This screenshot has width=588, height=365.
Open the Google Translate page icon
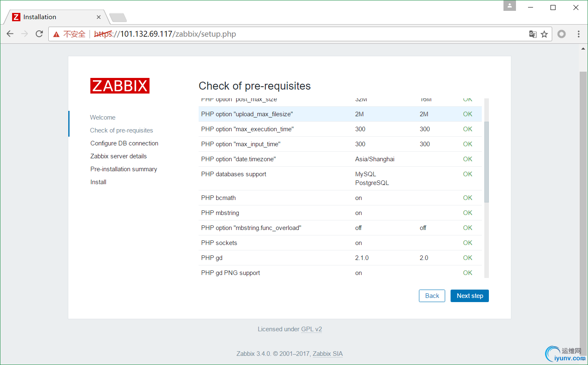click(x=533, y=34)
